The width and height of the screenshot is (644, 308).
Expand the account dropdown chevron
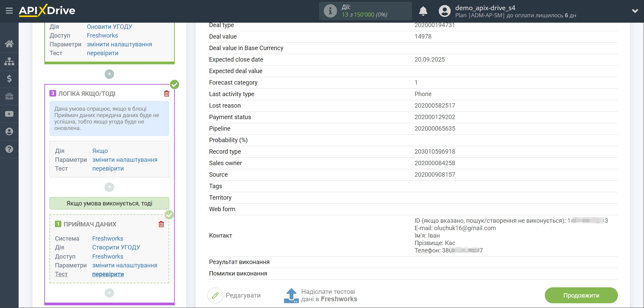pyautogui.click(x=635, y=11)
